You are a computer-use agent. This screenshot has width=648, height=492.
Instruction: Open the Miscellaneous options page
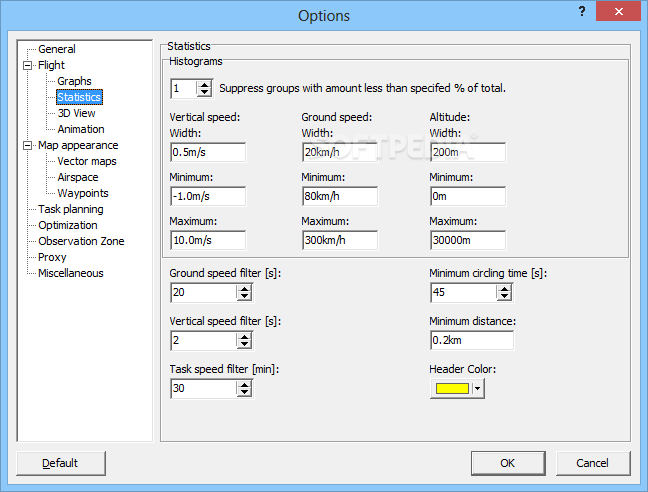point(71,273)
